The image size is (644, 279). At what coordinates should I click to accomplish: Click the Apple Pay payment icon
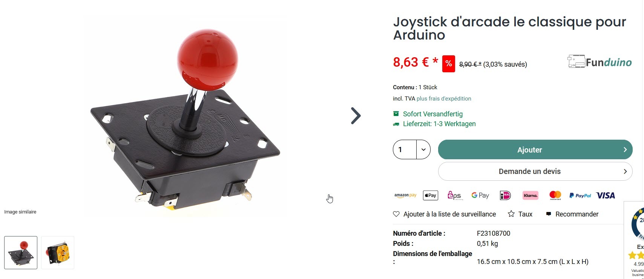[431, 195]
